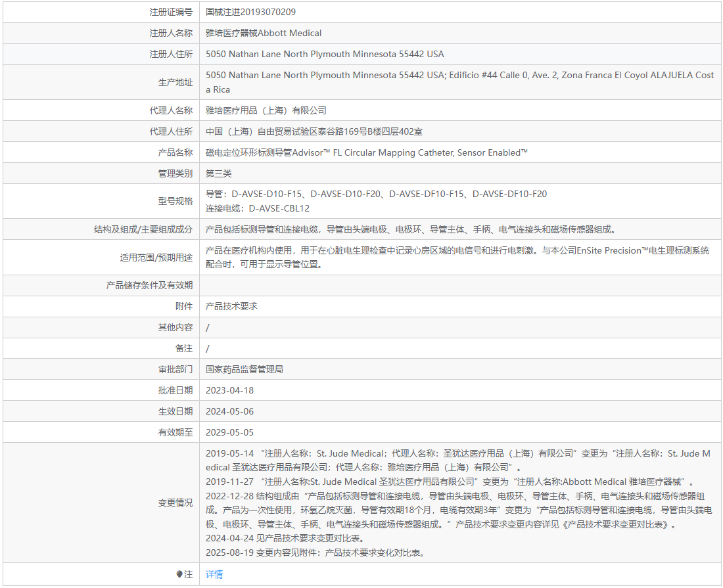Click the 产品名称 label

click(175, 152)
